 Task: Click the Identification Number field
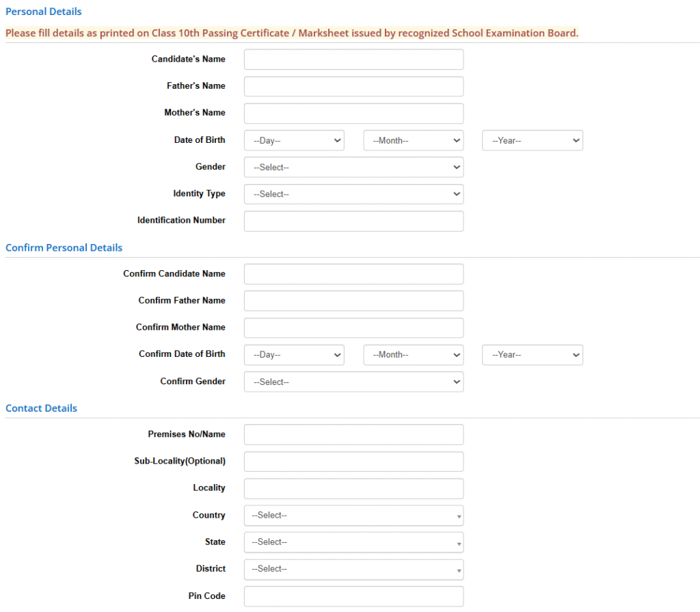353,221
